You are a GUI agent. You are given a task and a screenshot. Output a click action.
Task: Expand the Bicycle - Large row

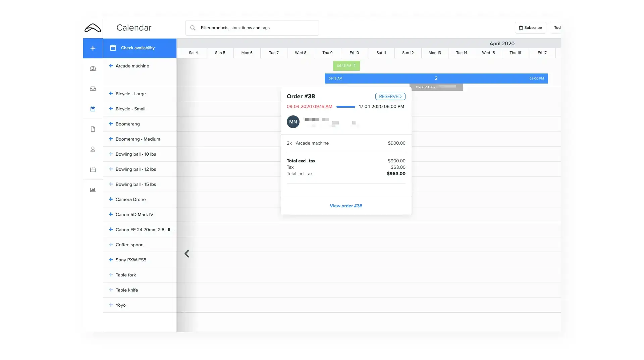coord(111,94)
